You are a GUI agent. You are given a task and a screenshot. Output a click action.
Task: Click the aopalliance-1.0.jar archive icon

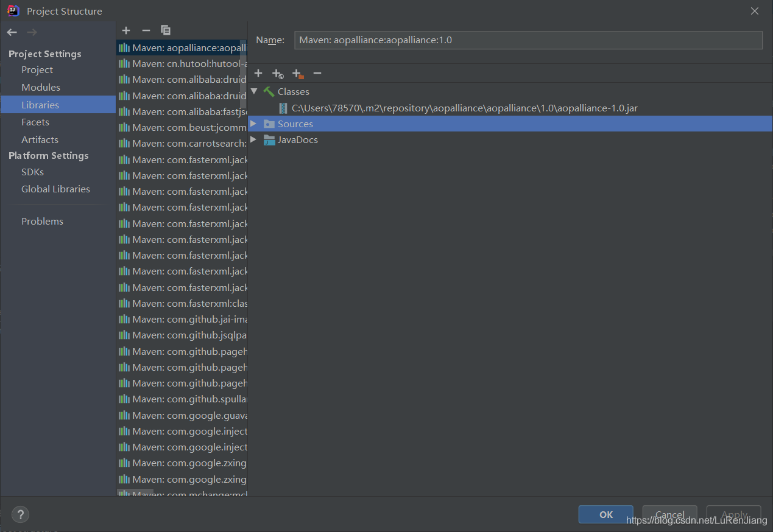click(x=283, y=108)
